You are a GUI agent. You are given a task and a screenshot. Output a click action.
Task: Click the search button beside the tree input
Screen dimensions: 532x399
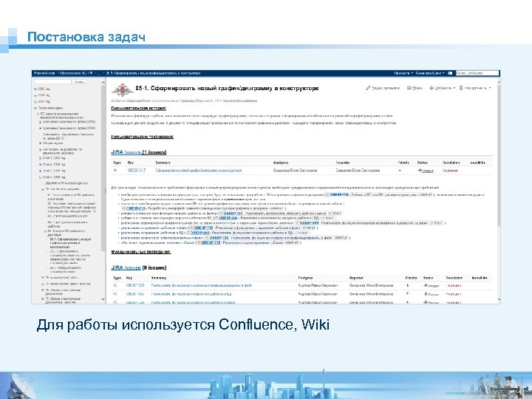(x=79, y=82)
